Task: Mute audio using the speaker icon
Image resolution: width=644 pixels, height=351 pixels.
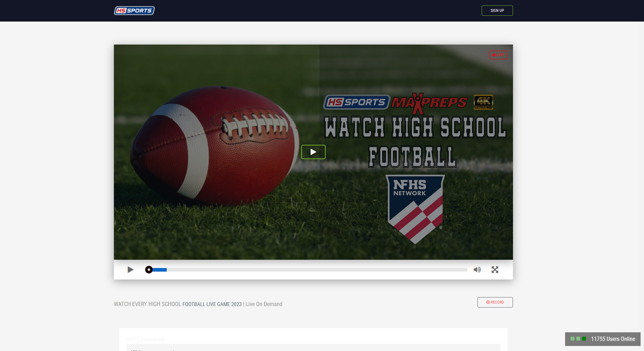Action: click(x=477, y=270)
